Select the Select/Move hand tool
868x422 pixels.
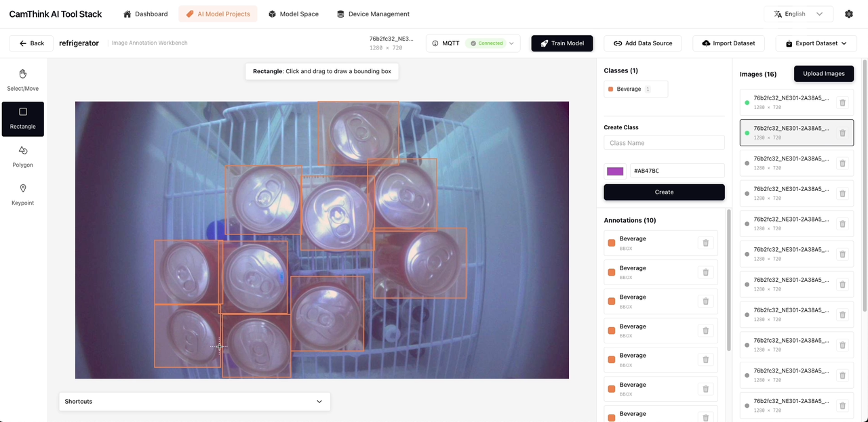(x=23, y=80)
